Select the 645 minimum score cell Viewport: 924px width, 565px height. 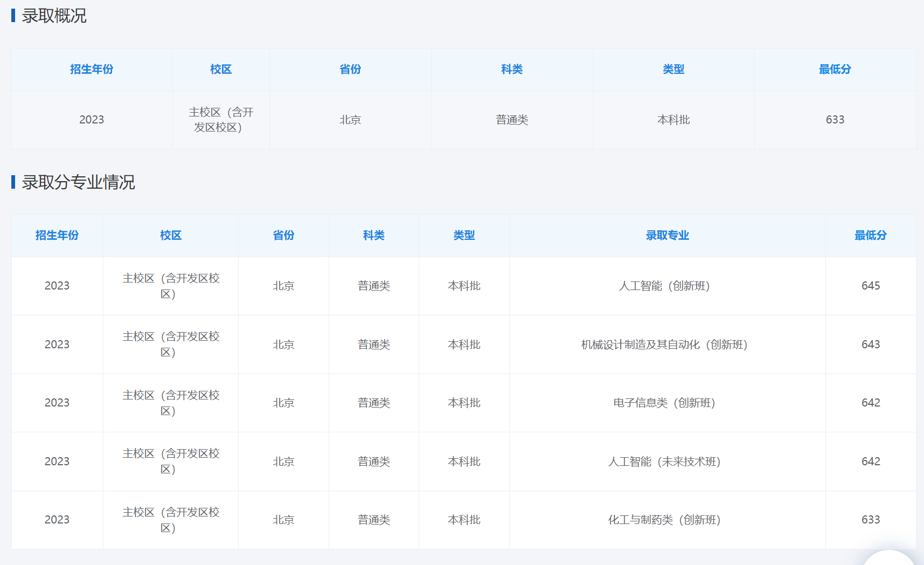tap(870, 286)
